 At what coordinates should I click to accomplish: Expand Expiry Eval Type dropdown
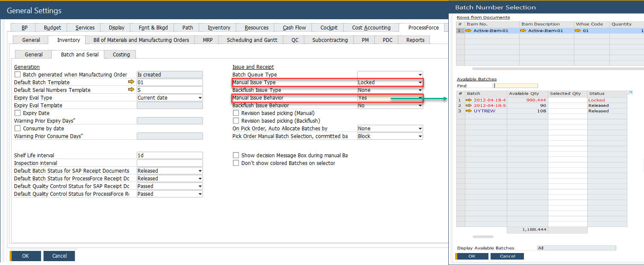pyautogui.click(x=200, y=98)
